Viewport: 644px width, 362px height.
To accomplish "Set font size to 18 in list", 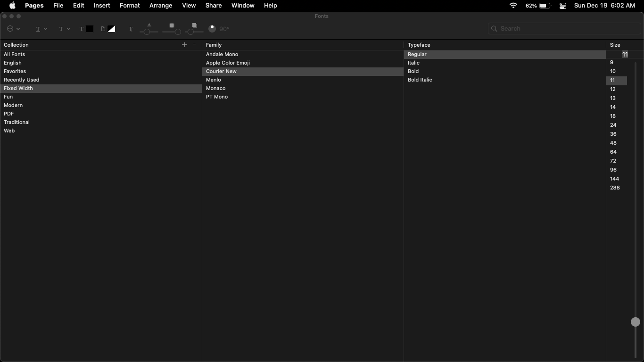I will click(x=617, y=116).
